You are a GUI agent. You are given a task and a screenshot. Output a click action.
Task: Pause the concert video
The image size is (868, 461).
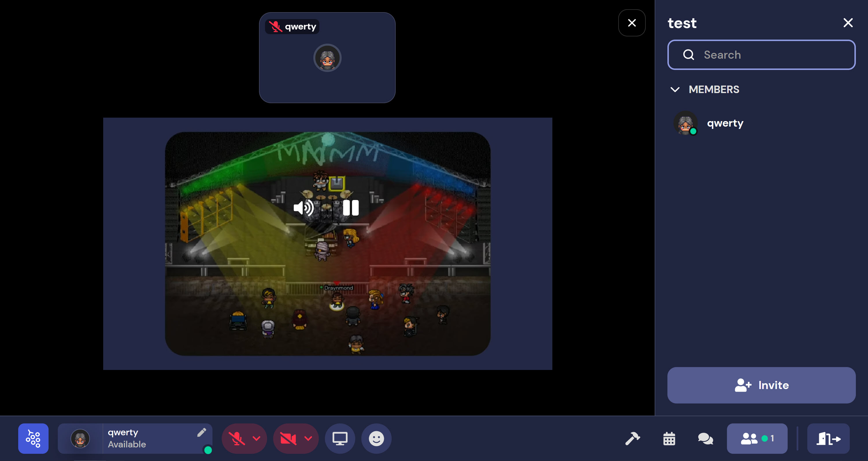[350, 208]
